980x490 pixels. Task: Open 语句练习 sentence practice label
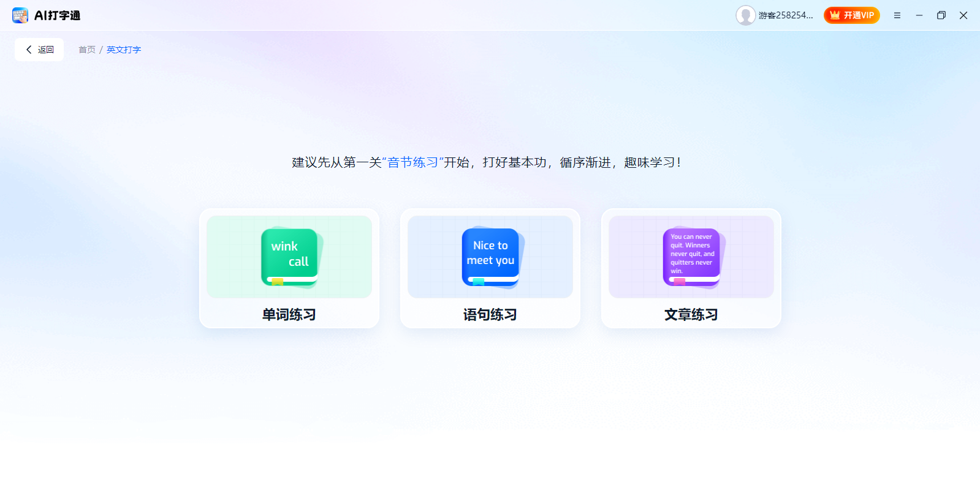click(490, 314)
